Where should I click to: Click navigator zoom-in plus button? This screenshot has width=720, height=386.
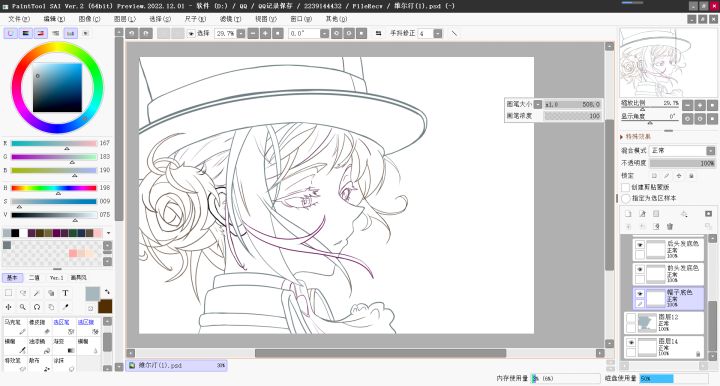pyautogui.click(x=700, y=105)
